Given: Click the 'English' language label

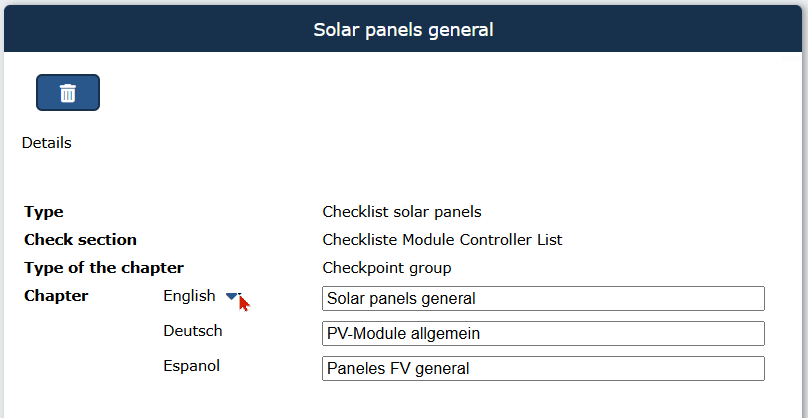Looking at the screenshot, I should 189,296.
